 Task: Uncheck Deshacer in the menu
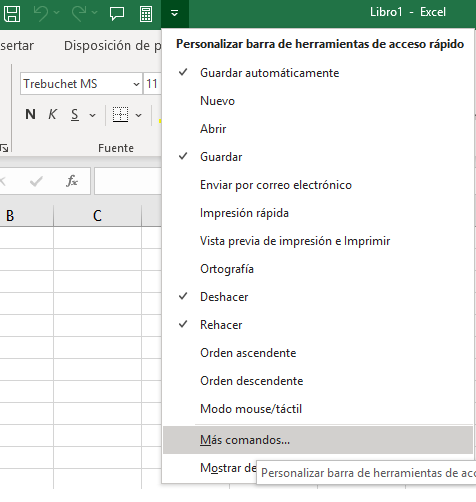318,297
